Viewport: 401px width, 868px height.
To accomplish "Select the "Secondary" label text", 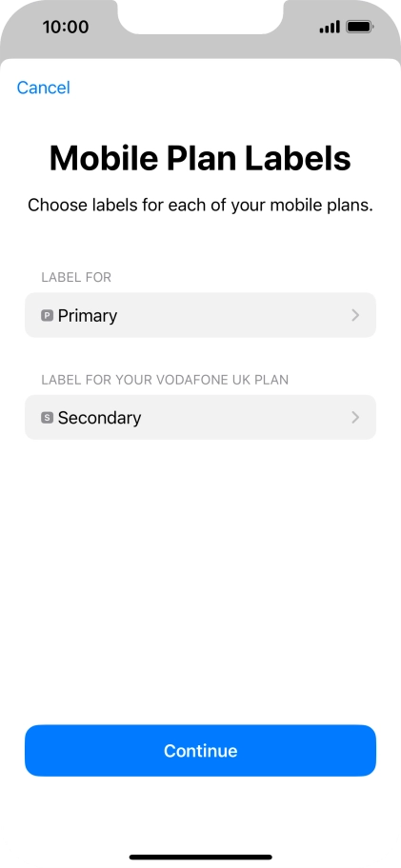I will tap(99, 418).
